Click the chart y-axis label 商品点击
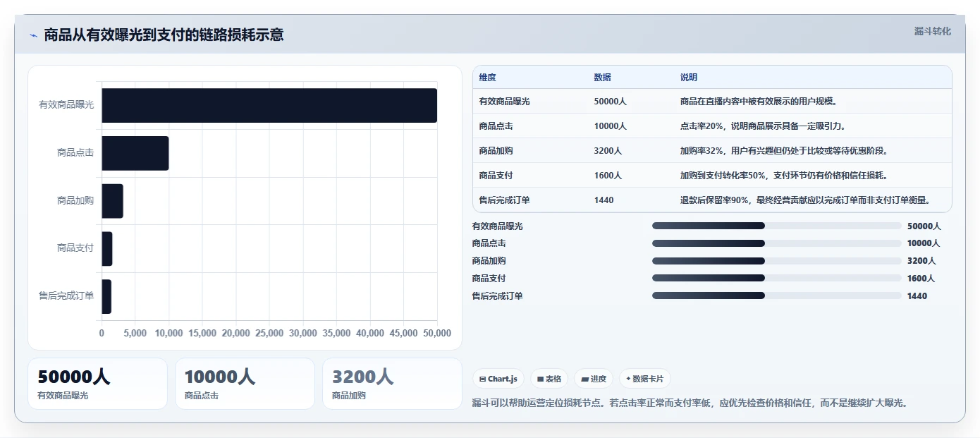 pyautogui.click(x=75, y=152)
